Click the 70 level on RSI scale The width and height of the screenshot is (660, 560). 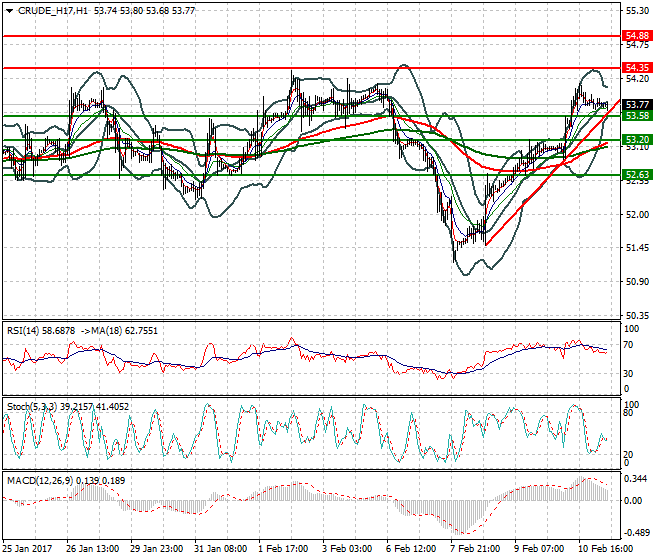coord(630,345)
